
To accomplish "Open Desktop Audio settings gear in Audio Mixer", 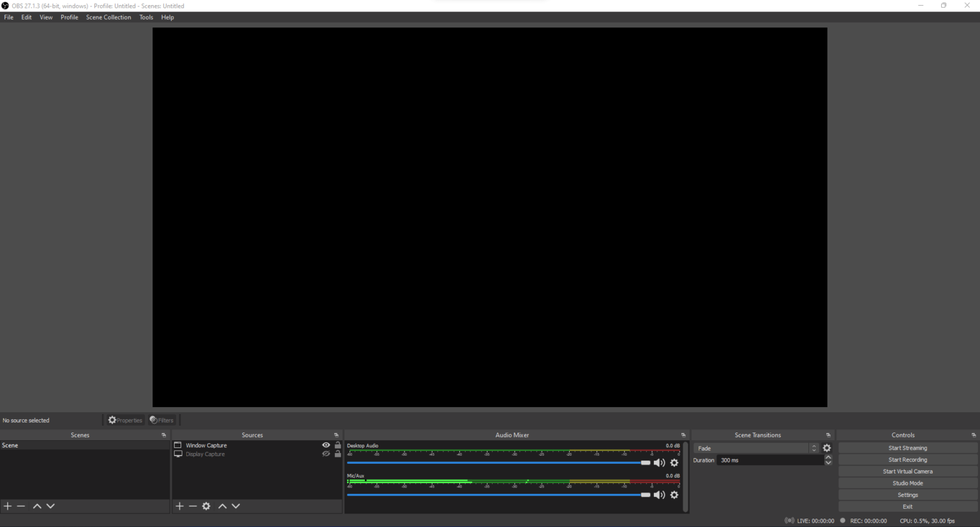I will tap(674, 463).
